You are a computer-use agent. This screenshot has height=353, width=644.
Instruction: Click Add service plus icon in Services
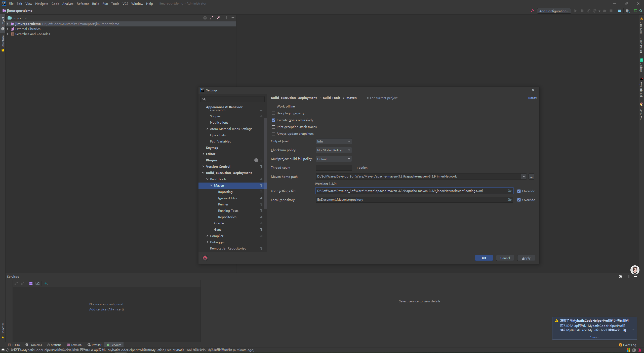coord(46,283)
